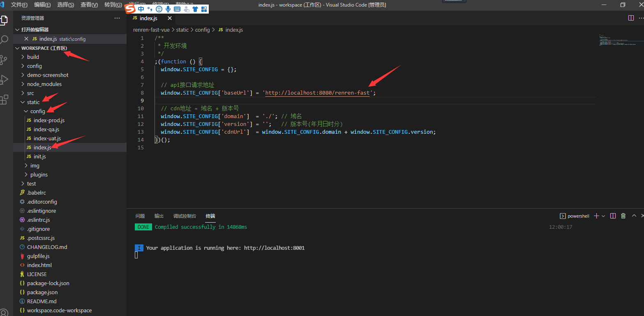The image size is (644, 316).
Task: Open the 转到(G) menu
Action: (x=113, y=5)
